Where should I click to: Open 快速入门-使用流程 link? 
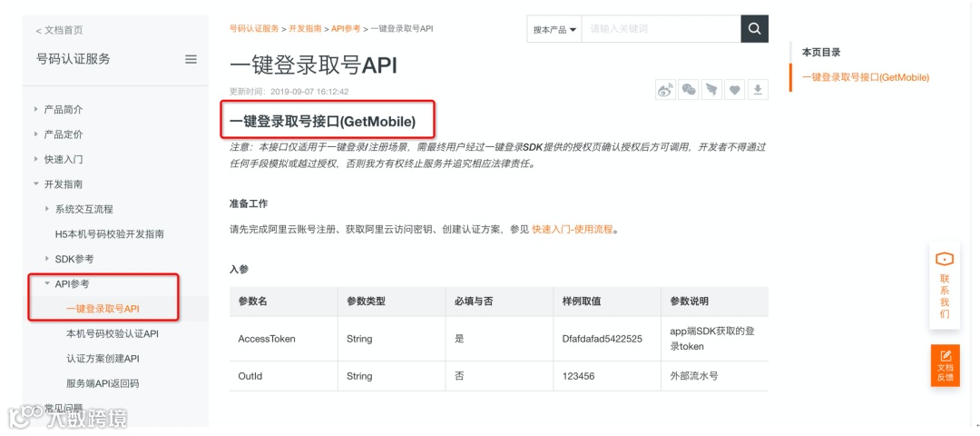tap(573, 230)
